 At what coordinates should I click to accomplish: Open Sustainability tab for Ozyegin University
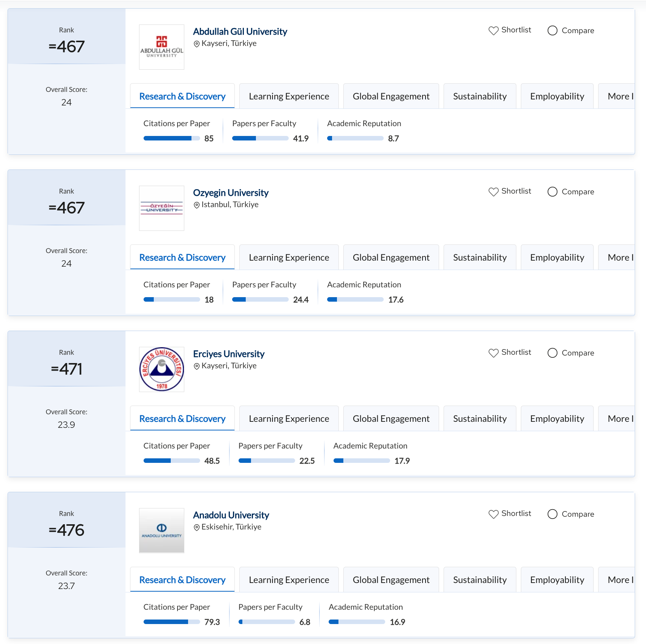tap(479, 258)
